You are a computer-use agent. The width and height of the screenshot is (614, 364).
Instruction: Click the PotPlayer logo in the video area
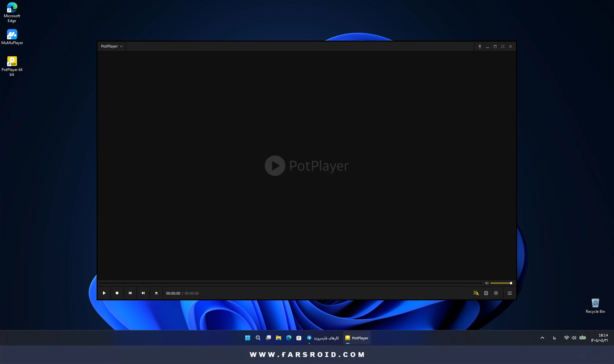tap(307, 166)
